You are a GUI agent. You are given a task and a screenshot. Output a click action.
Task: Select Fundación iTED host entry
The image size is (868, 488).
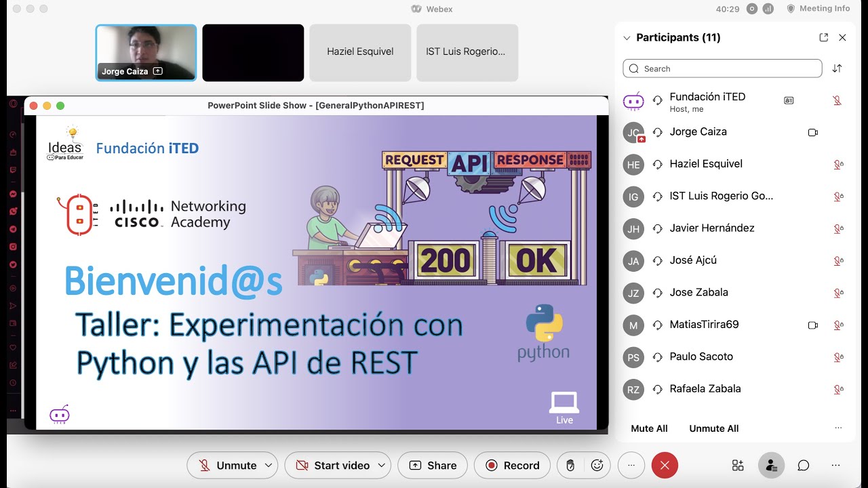(735, 102)
